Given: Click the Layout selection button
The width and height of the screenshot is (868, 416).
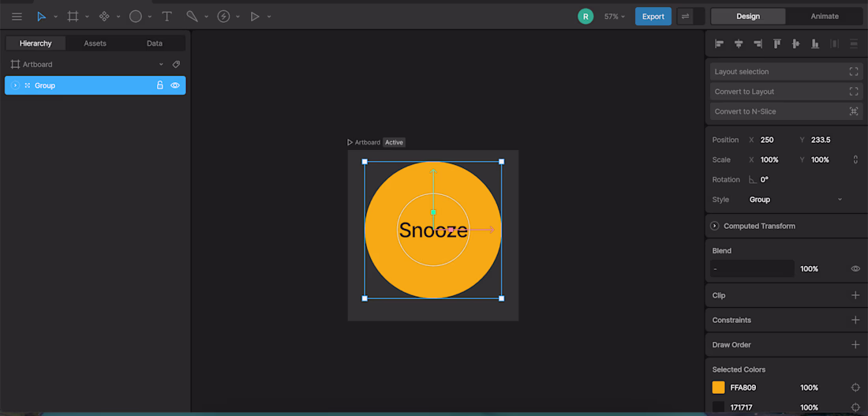Looking at the screenshot, I should 786,72.
